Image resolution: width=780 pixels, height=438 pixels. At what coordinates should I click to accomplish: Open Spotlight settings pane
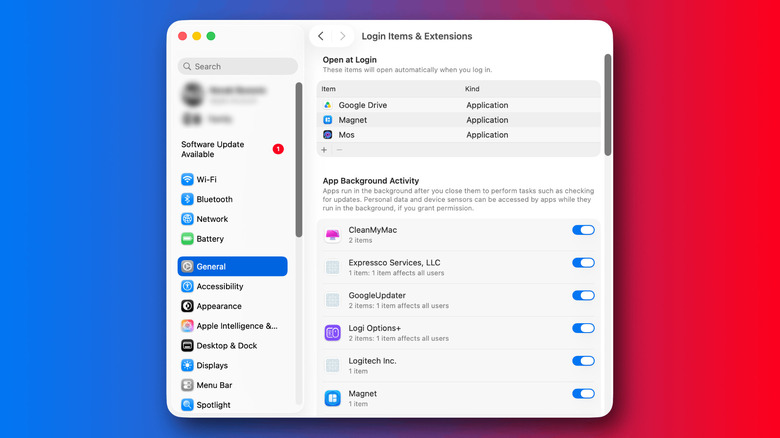232,405
